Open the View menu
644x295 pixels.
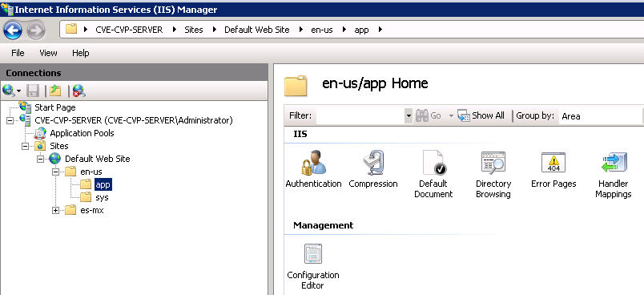48,53
